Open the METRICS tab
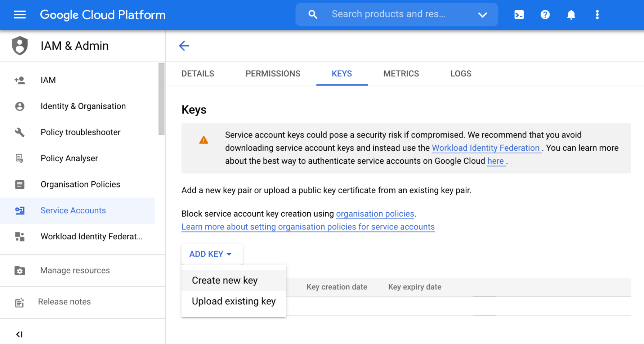644x344 pixels. click(x=401, y=74)
